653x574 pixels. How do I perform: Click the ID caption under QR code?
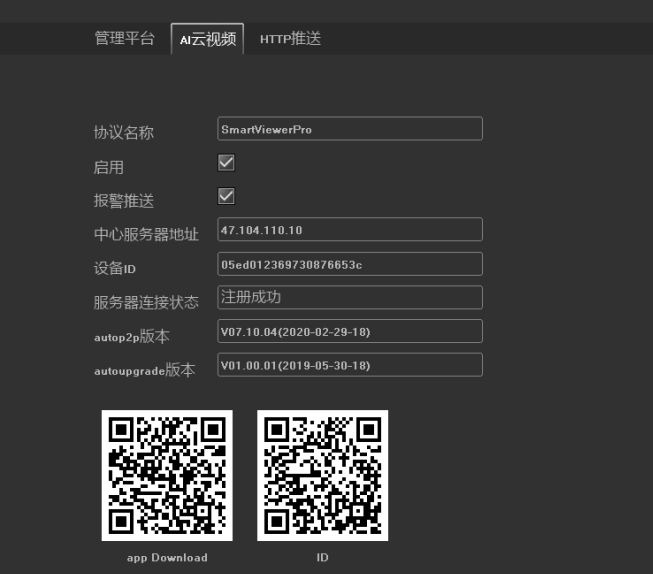pos(322,557)
